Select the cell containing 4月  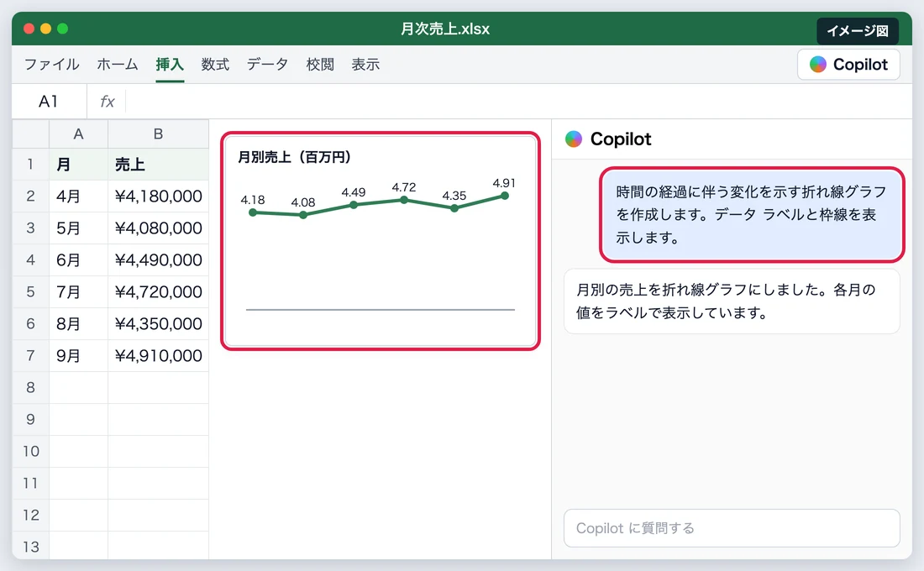tap(78, 196)
